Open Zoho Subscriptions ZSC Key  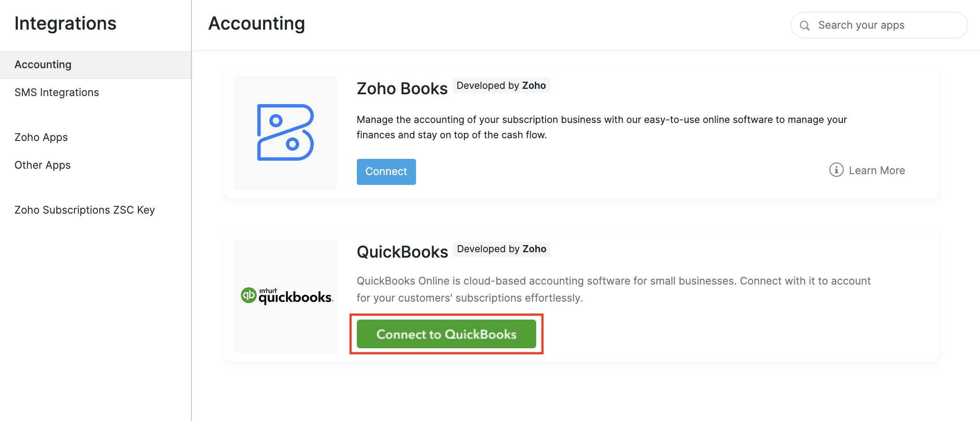pyautogui.click(x=85, y=210)
